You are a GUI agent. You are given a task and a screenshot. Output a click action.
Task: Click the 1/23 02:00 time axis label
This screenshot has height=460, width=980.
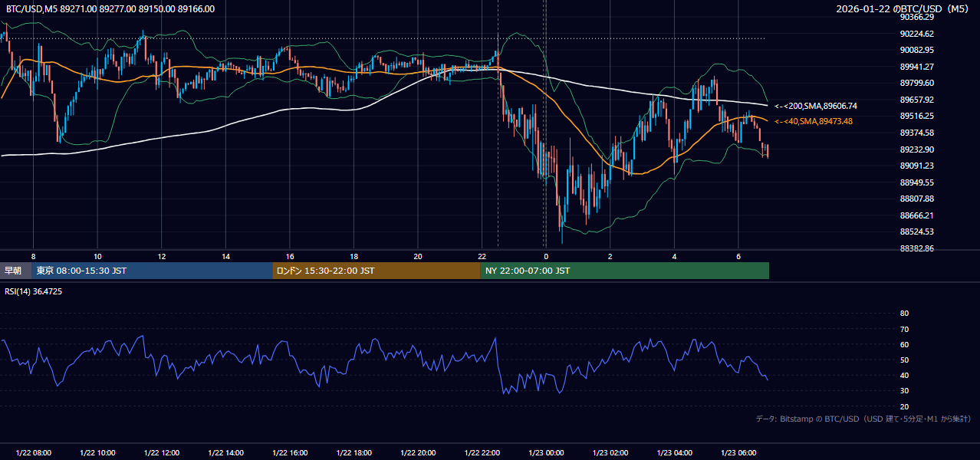click(x=610, y=453)
